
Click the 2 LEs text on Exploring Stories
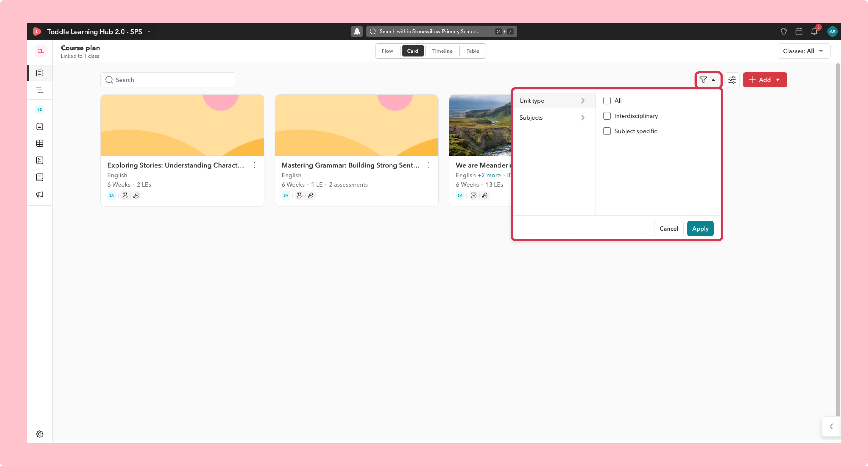point(144,185)
